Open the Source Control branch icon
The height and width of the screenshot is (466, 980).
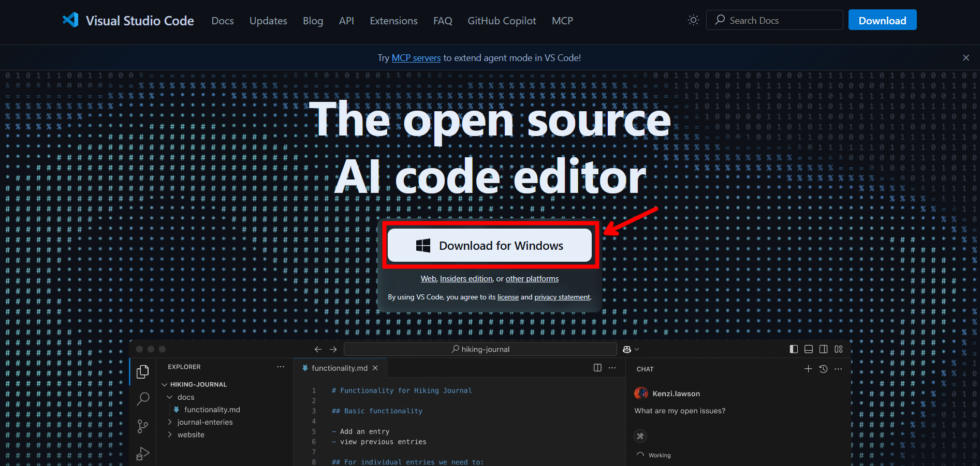tap(143, 426)
